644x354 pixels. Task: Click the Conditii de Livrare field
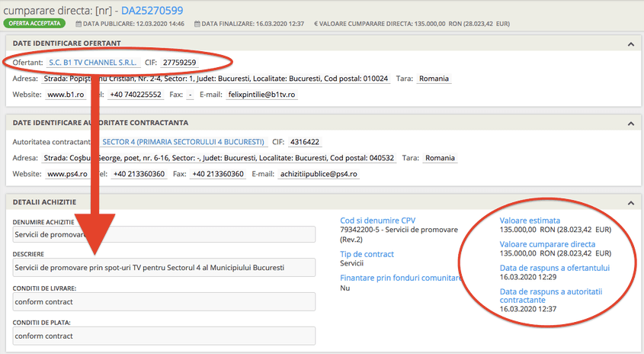point(164,302)
